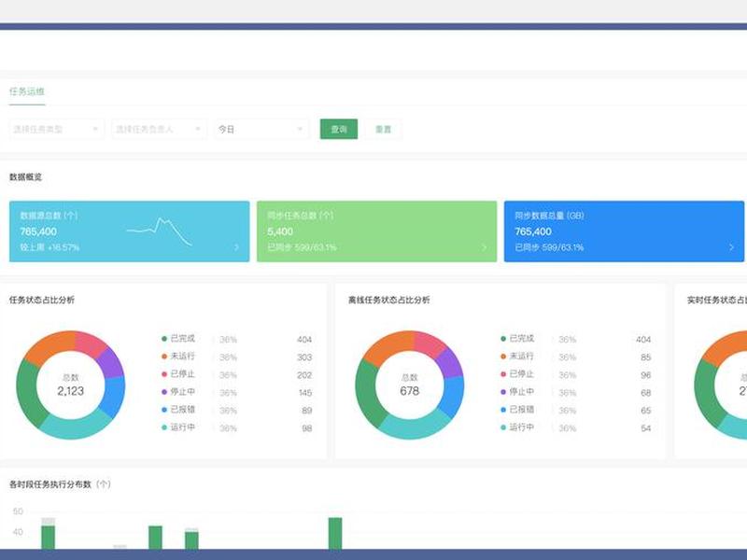Click 运行中 legend in 离线任务状态占比分析
The width and height of the screenshot is (747, 560).
[x=517, y=427]
